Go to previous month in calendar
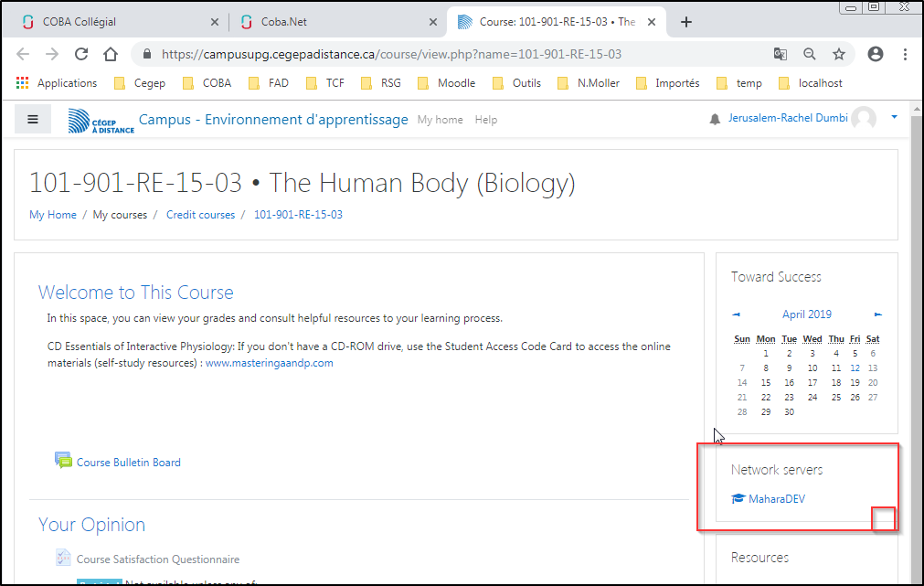 (x=737, y=314)
